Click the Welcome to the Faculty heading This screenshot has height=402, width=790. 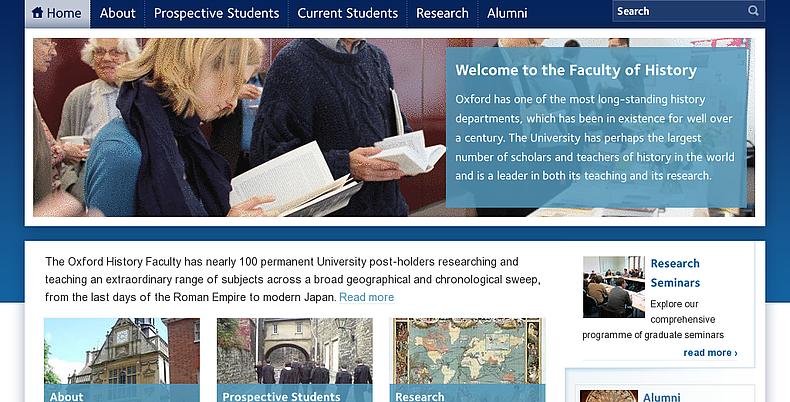[x=575, y=70]
